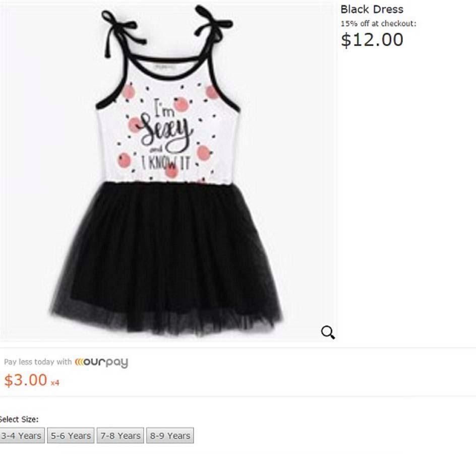Pick the 7-8 Years size button

(121, 435)
